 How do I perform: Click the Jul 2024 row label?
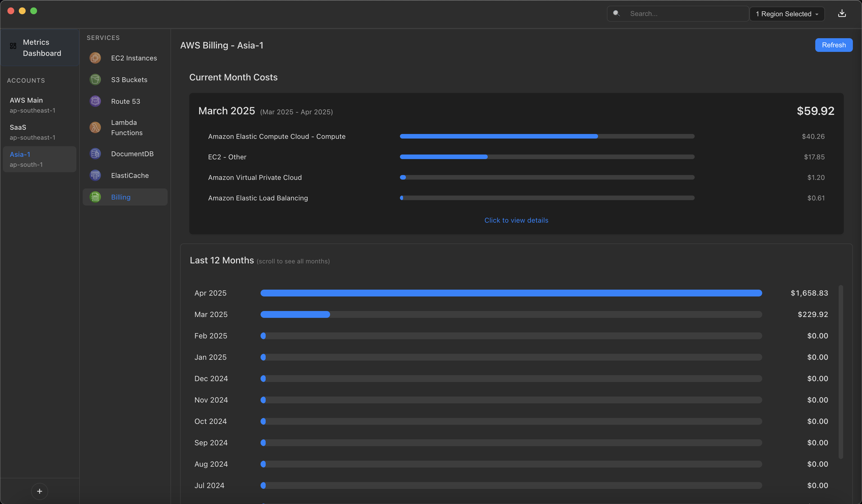tap(209, 485)
